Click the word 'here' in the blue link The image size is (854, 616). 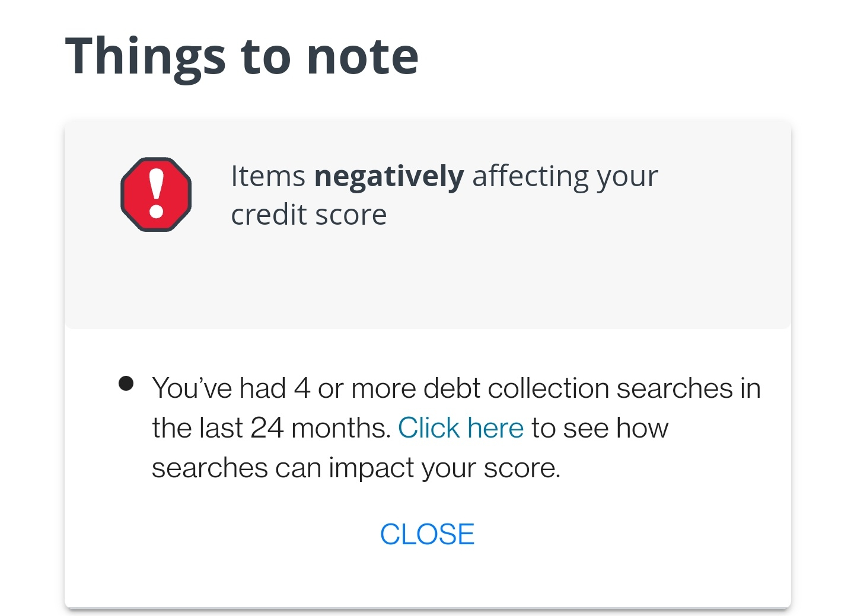tap(495, 427)
